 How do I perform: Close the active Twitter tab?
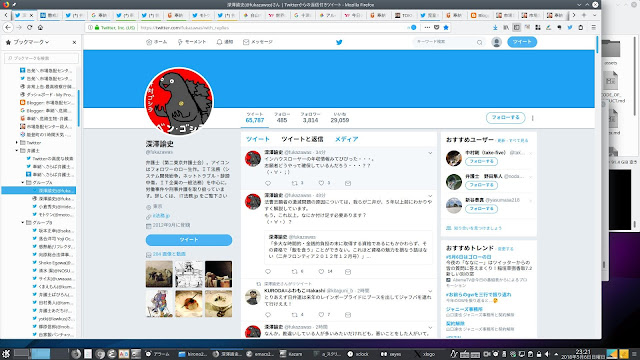31,15
